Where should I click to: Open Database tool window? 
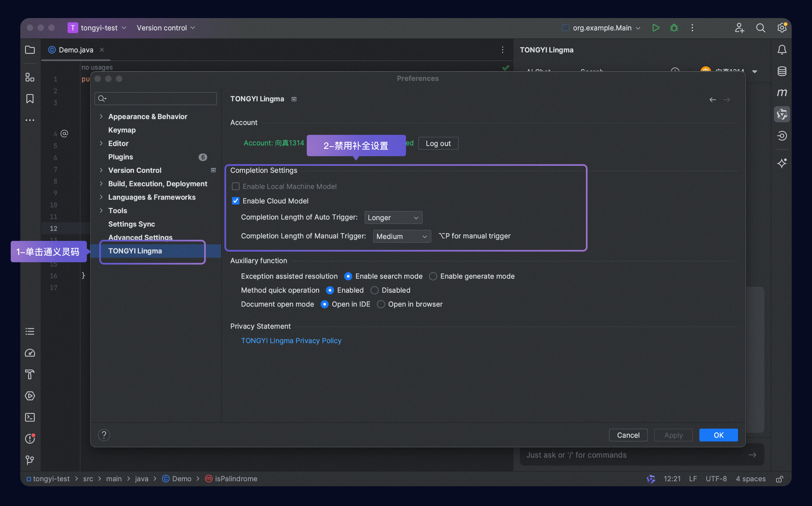point(782,71)
